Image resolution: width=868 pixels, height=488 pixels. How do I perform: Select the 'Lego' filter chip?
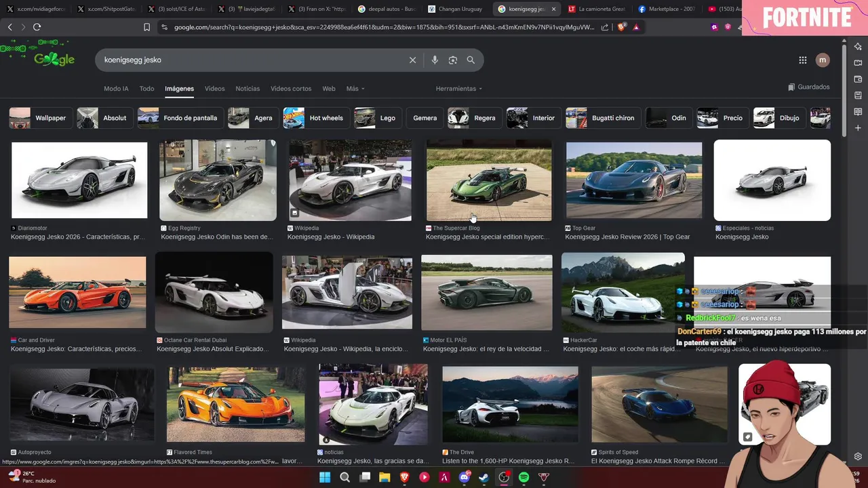pos(377,118)
